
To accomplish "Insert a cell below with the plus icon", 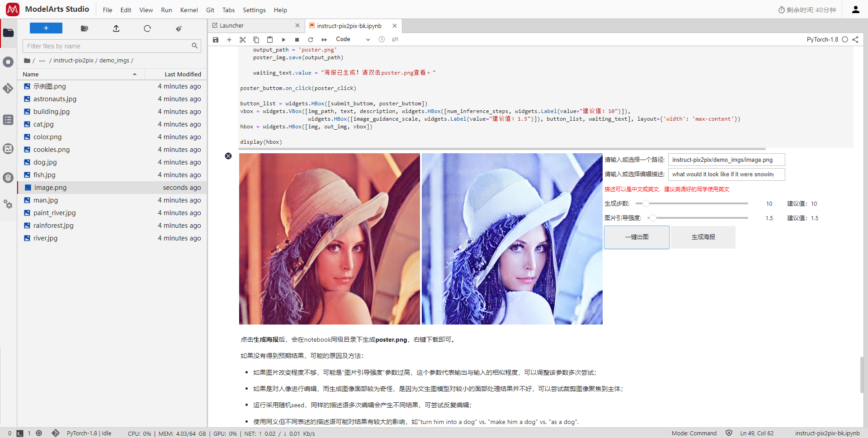I will (229, 40).
